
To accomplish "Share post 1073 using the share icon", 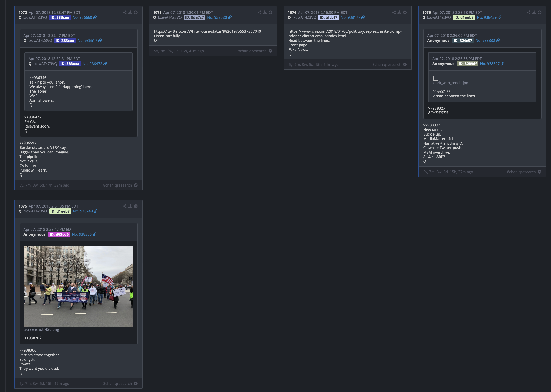I will (259, 13).
